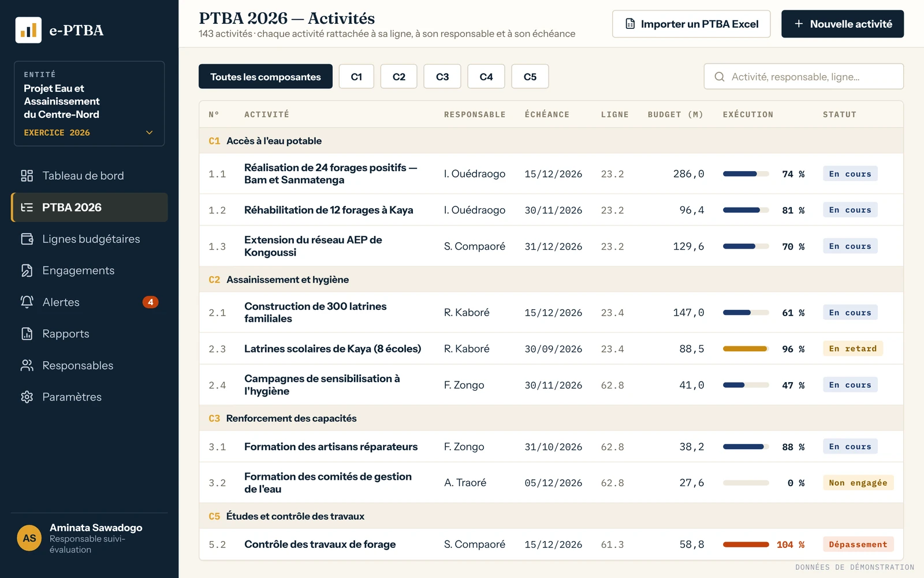Open Tableau de bord dashboard icon
924x578 pixels.
pyautogui.click(x=27, y=176)
